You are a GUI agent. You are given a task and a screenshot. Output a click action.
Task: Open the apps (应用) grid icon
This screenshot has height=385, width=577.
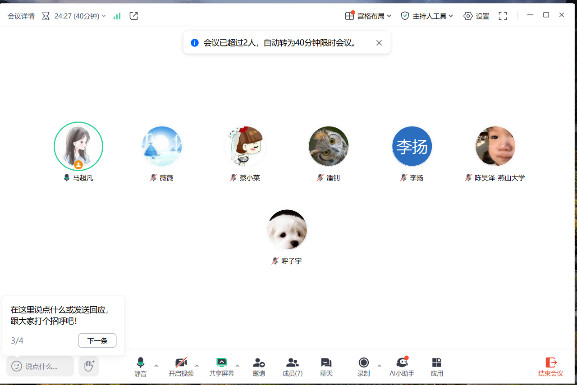(x=436, y=366)
